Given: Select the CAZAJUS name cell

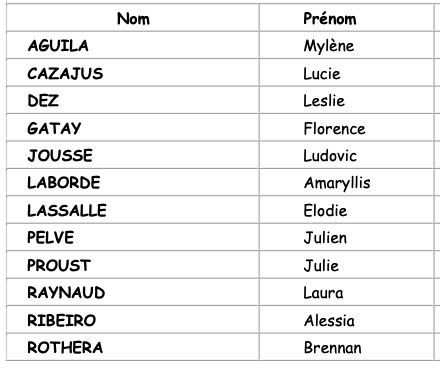Looking at the screenshot, I should (133, 73).
